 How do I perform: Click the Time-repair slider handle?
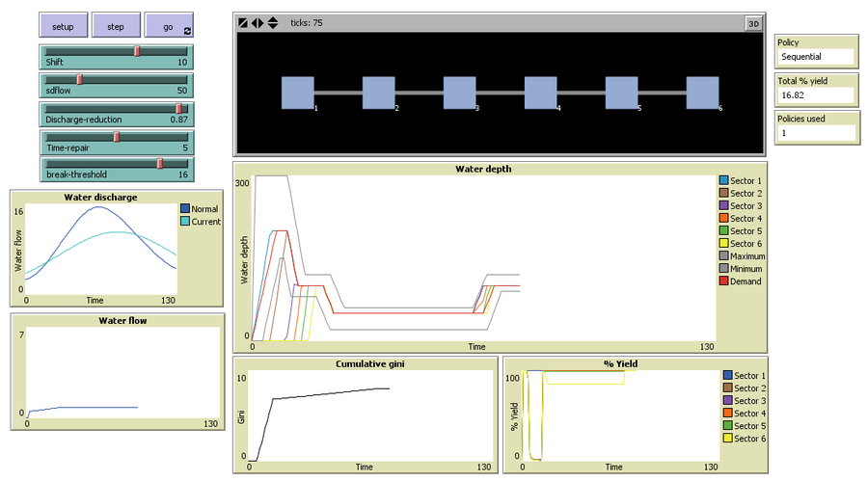[117, 137]
